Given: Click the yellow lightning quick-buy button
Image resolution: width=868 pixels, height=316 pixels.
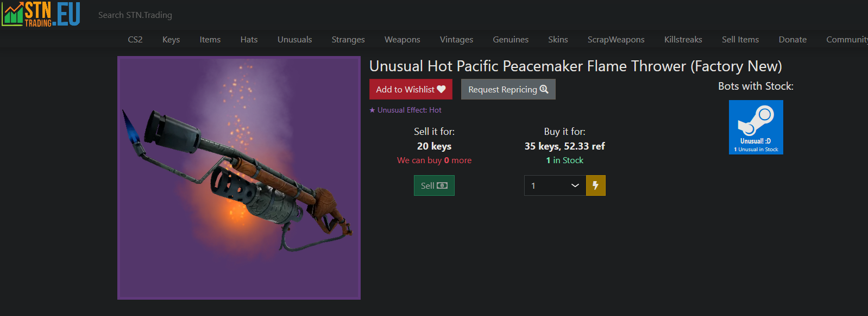Looking at the screenshot, I should pyautogui.click(x=595, y=185).
